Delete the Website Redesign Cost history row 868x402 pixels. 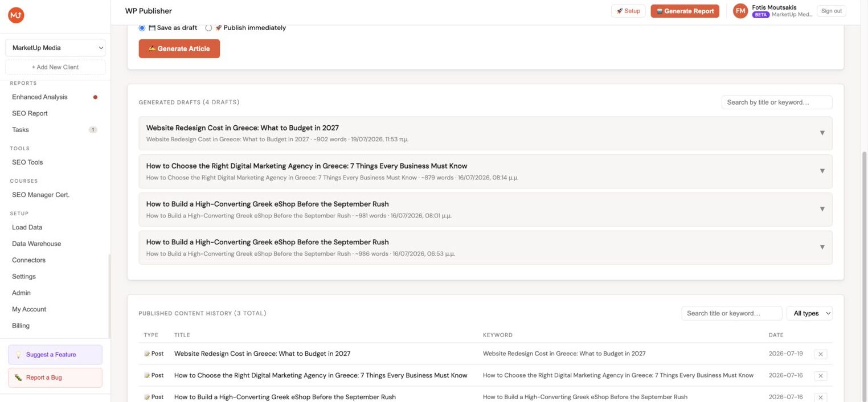[821, 354]
